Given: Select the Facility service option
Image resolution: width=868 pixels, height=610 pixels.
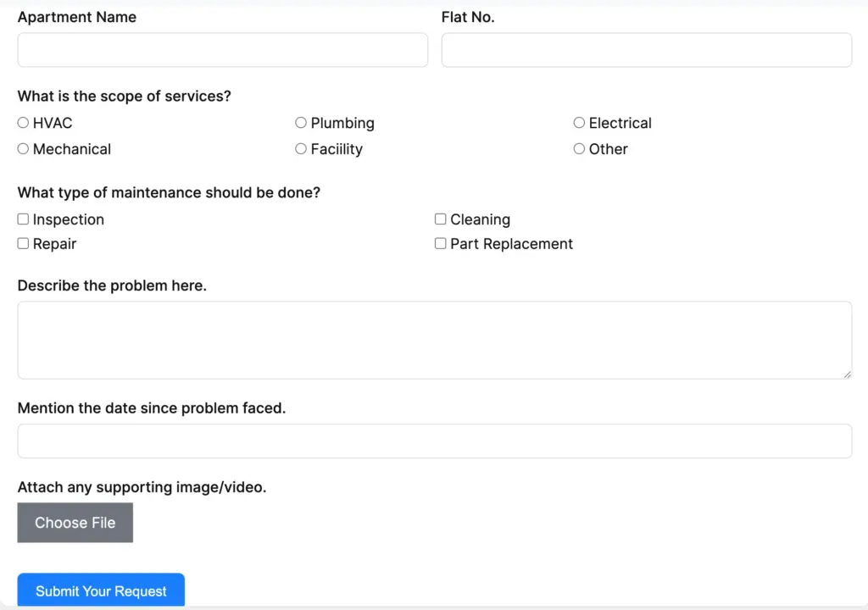Looking at the screenshot, I should pyautogui.click(x=301, y=149).
